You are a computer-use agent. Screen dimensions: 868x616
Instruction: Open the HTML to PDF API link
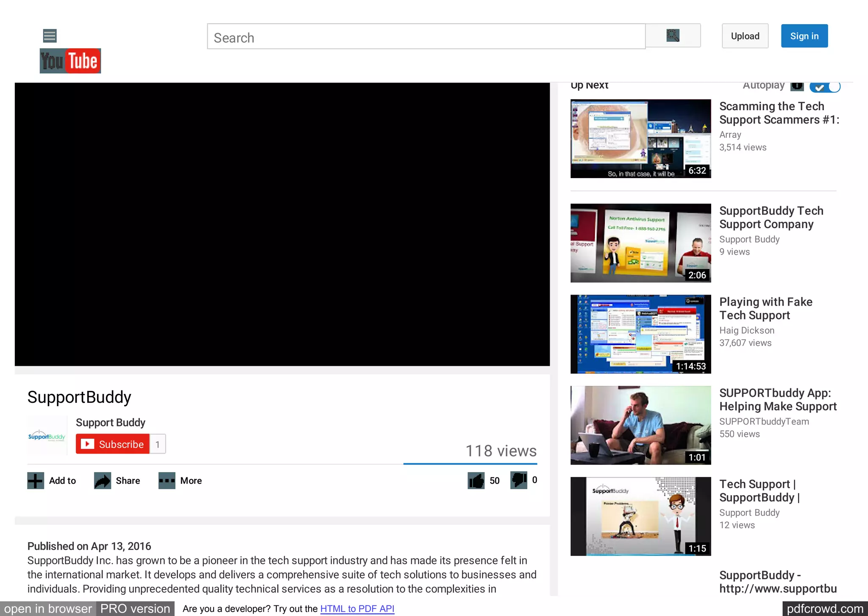tap(357, 609)
